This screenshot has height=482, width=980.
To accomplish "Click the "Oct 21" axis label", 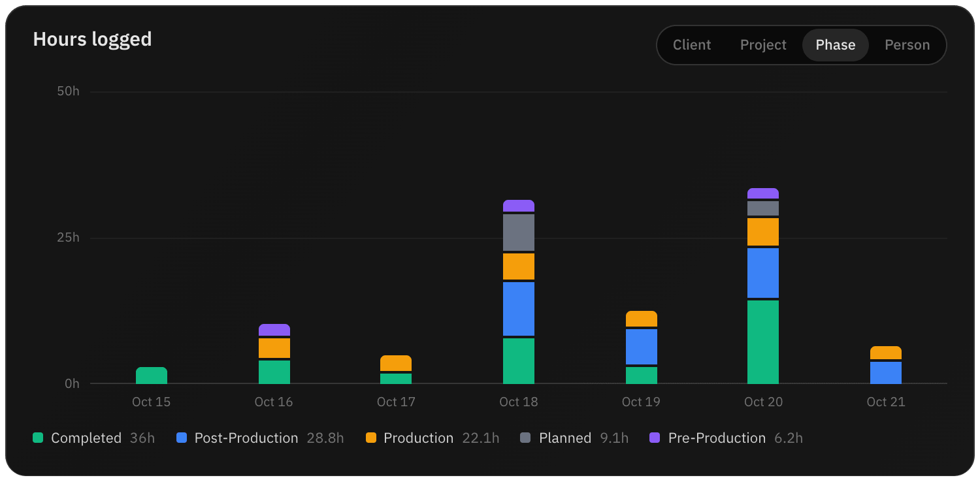I will (x=886, y=402).
